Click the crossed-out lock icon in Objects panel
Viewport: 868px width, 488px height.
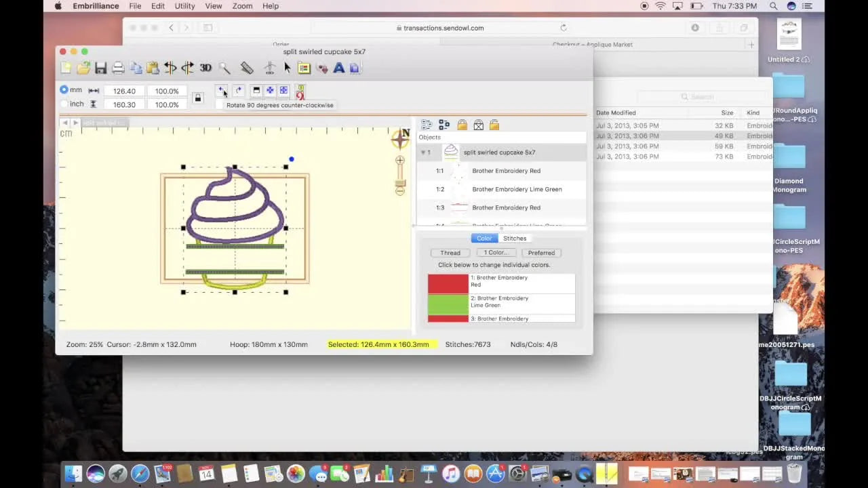(478, 125)
